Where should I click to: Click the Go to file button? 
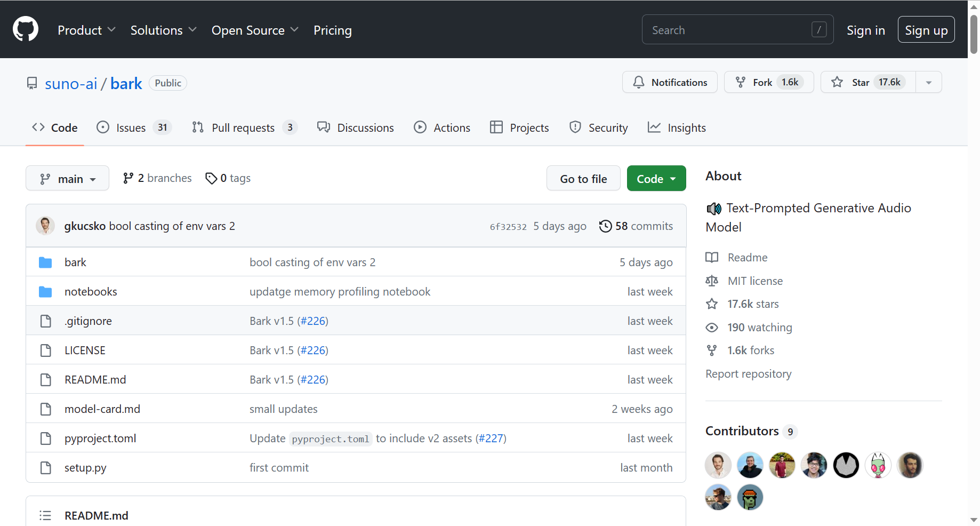(583, 178)
